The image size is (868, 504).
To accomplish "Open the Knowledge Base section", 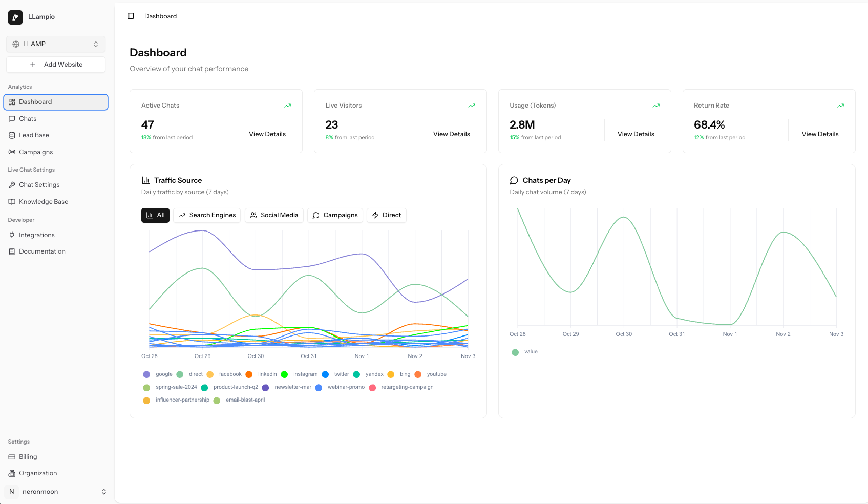I will [x=44, y=202].
